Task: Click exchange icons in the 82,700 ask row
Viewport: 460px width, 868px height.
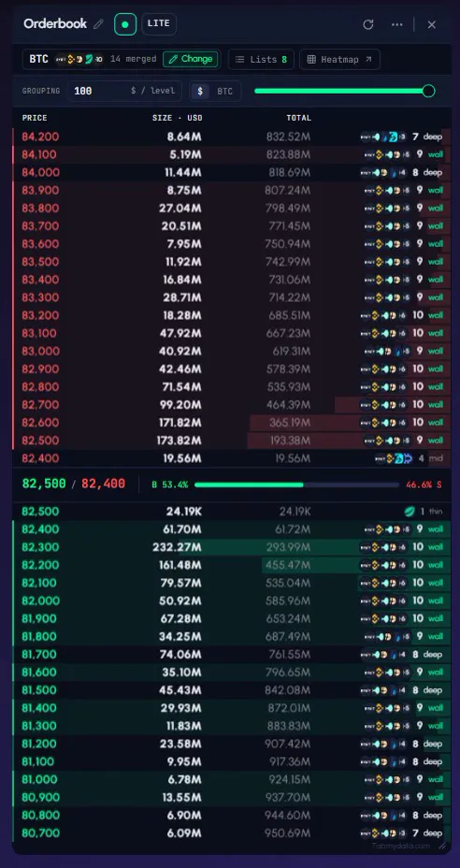Action: 383,405
